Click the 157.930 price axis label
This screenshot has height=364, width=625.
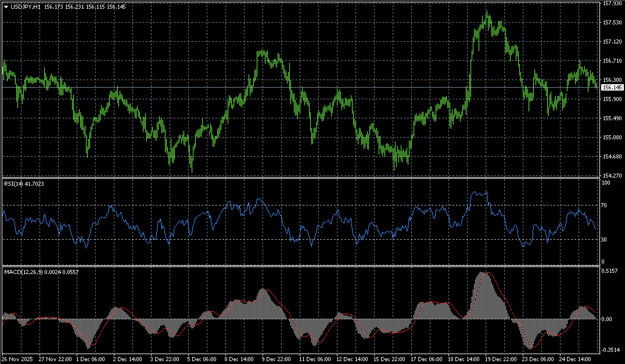click(612, 3)
